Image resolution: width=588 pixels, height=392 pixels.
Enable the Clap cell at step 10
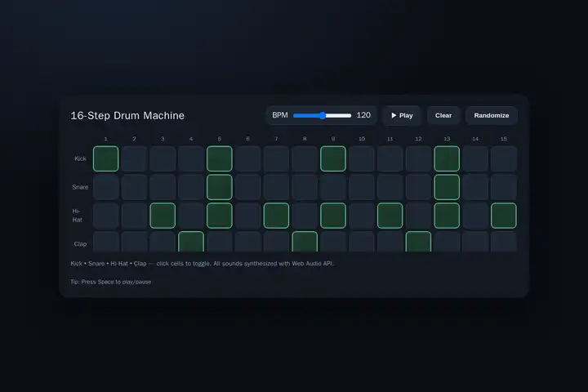[x=362, y=242]
